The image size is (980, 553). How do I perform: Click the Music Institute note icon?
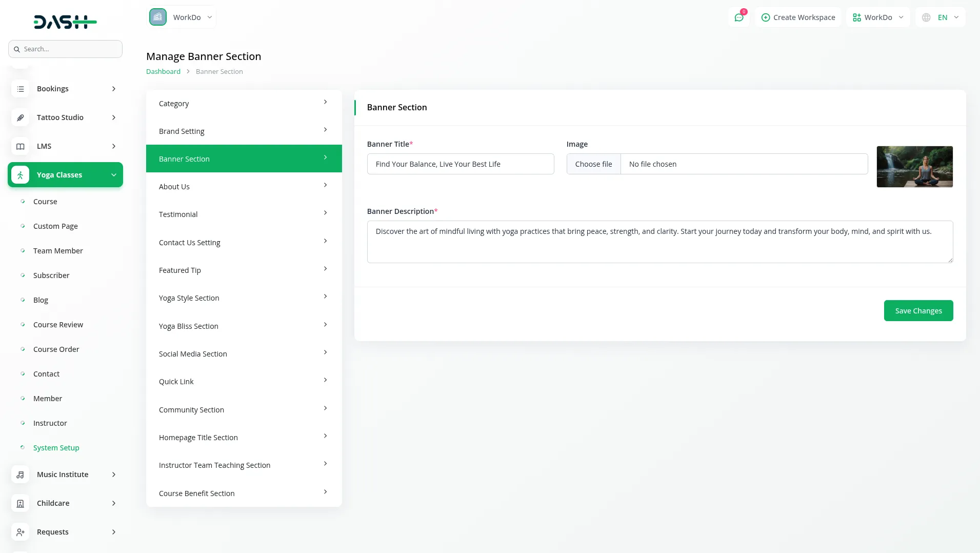[x=20, y=475]
